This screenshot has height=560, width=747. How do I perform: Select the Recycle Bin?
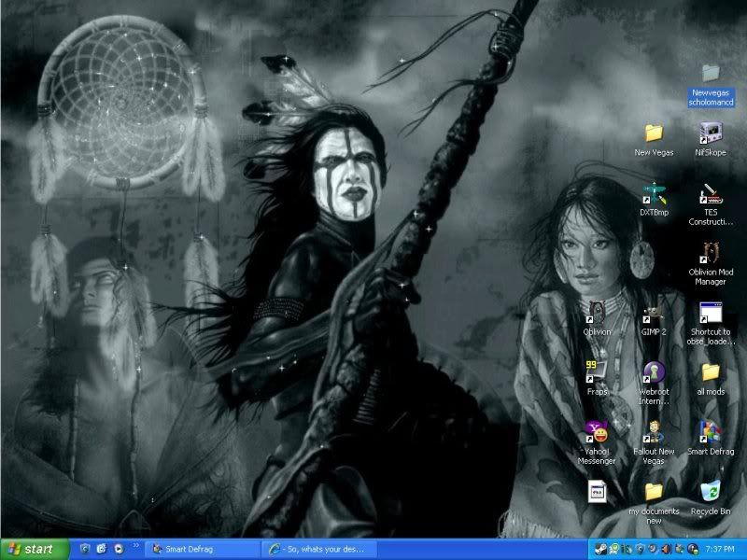pos(710,491)
